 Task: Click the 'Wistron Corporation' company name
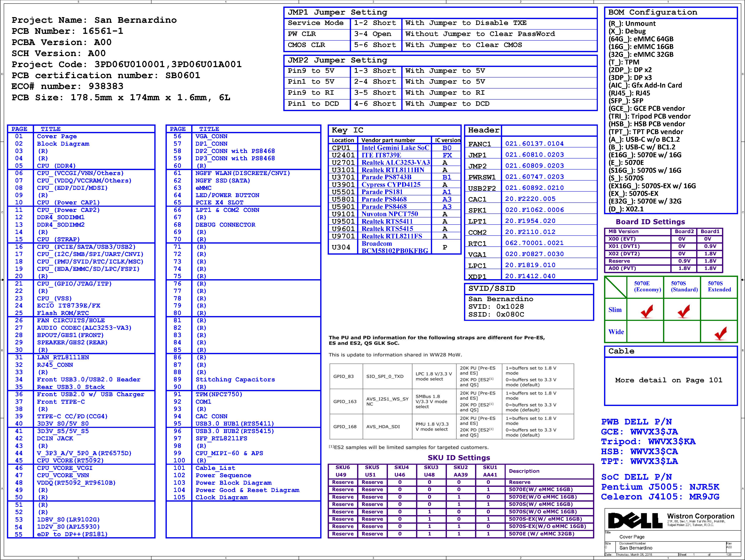(x=701, y=516)
